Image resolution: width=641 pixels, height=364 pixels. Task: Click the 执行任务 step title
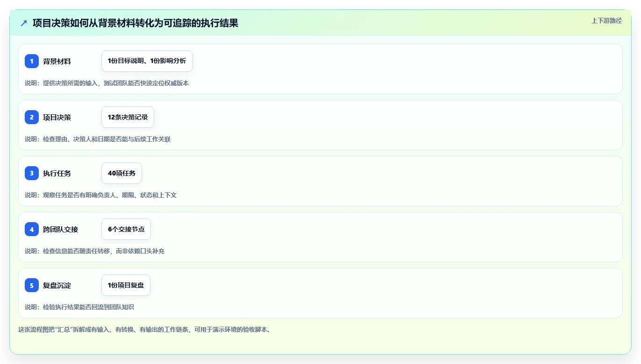click(x=57, y=173)
